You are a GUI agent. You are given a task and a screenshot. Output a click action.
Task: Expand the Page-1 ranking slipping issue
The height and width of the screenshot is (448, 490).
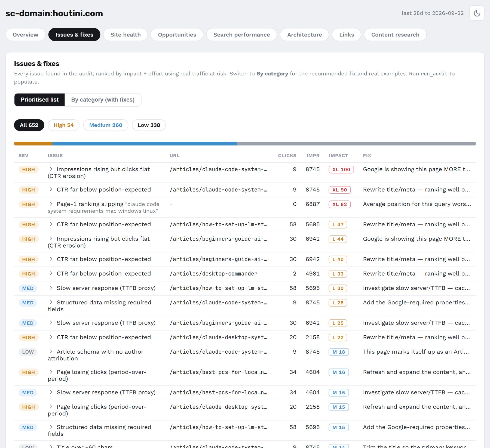(51, 204)
